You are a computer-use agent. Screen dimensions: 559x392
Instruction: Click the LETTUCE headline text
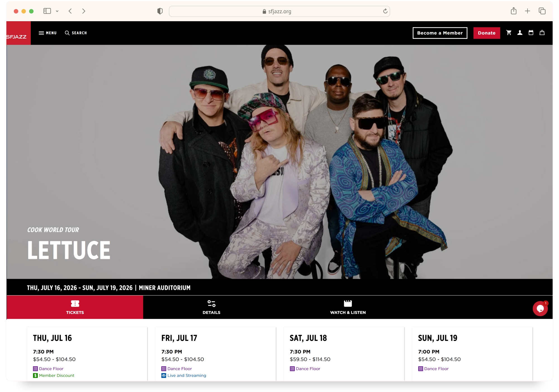[69, 250]
